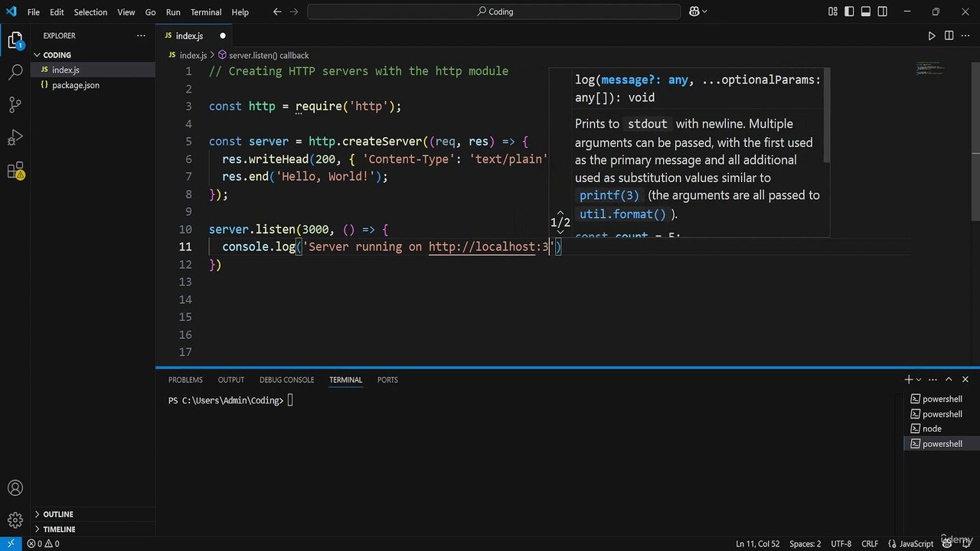Launch a new terminal with plus icon

pos(909,380)
